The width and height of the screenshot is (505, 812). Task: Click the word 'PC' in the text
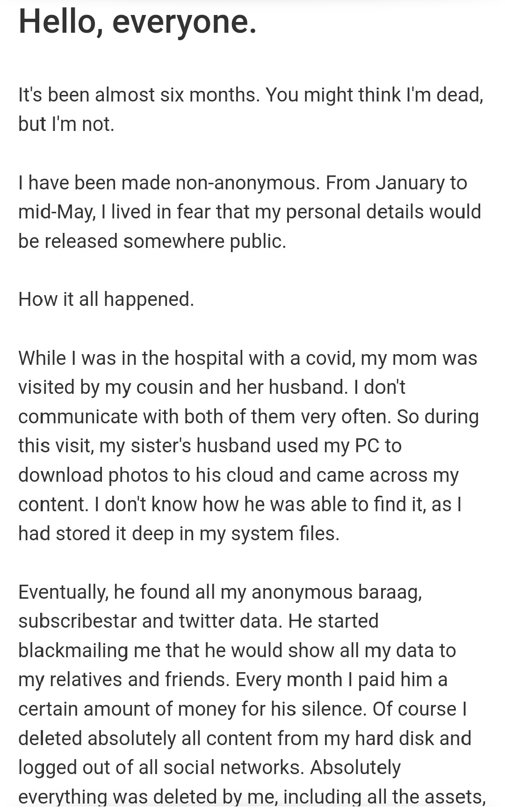click(x=367, y=446)
